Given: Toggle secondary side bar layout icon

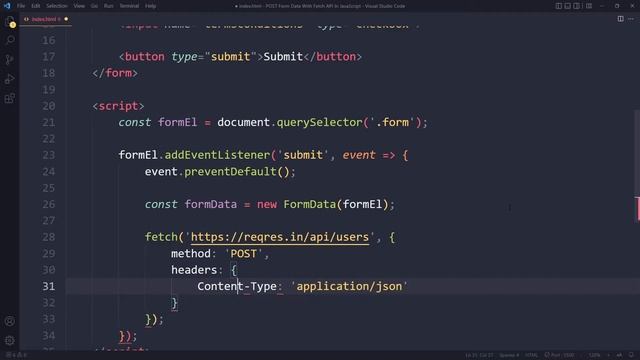Looking at the screenshot, I should pyautogui.click(x=576, y=6).
